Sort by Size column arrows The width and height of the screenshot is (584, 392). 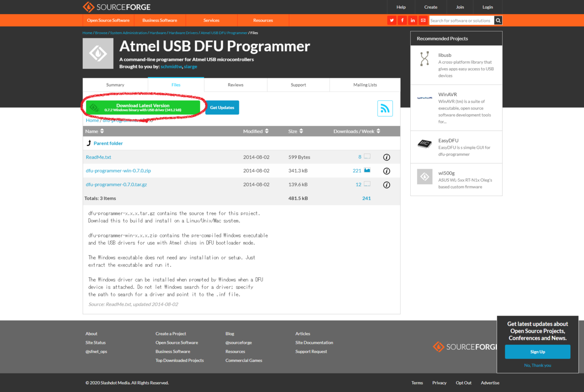click(x=301, y=131)
